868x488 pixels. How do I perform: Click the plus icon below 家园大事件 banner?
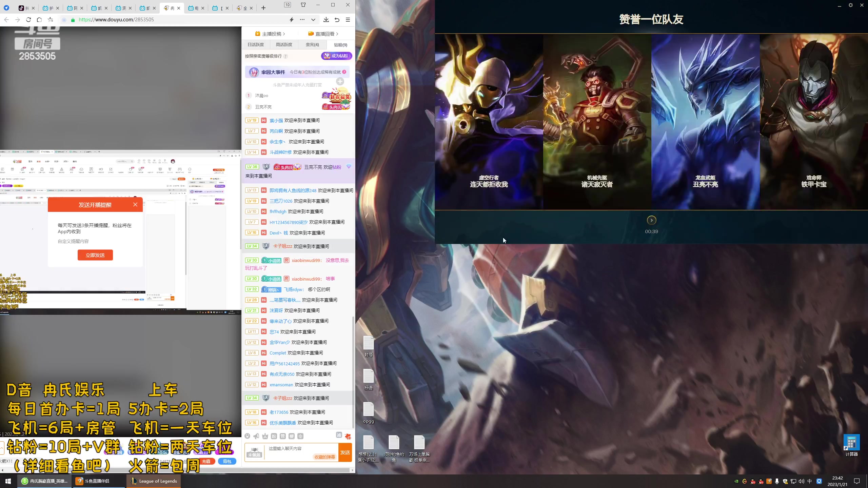click(x=340, y=81)
